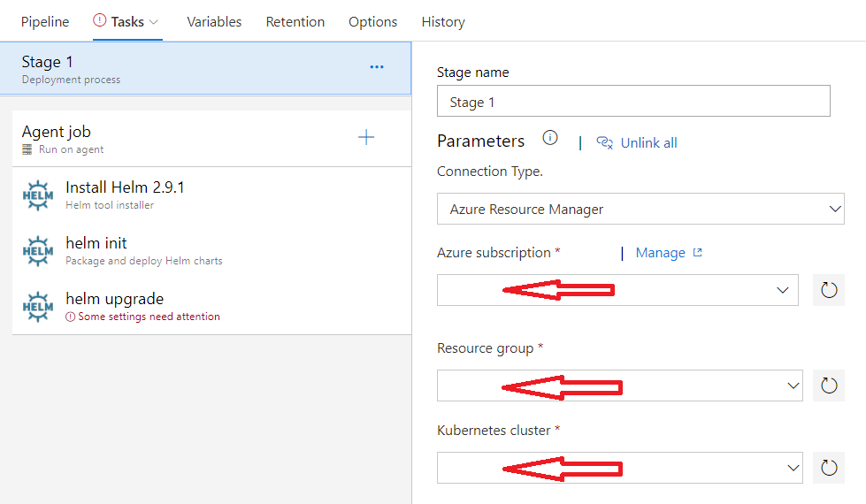Open the Stage 1 more options ellipsis
866x504 pixels.
click(377, 67)
